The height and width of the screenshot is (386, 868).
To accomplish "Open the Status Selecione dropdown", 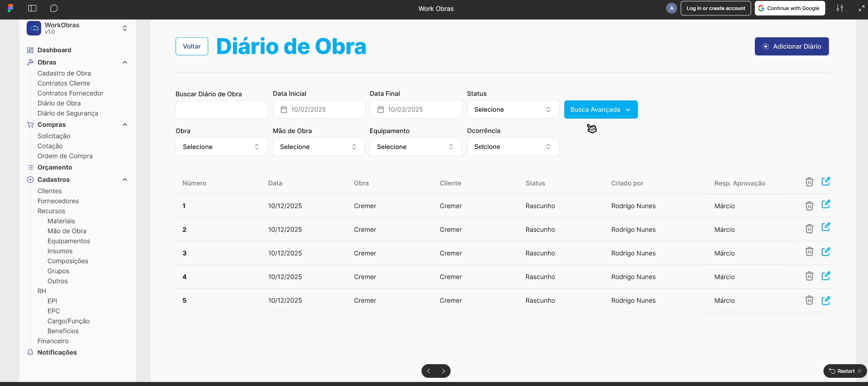I will [x=512, y=110].
